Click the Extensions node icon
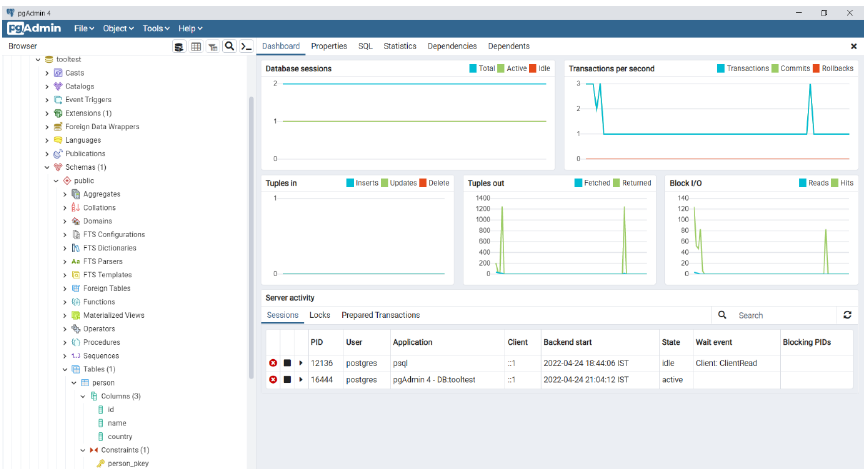The height and width of the screenshot is (469, 868). pos(58,114)
